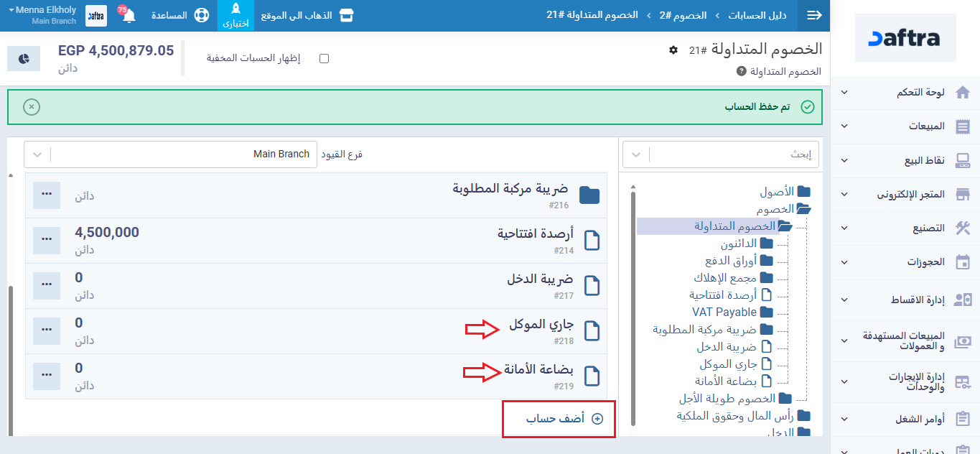The width and height of the screenshot is (980, 454).
Task: Expand the المبيعات sidebar menu
Action: click(x=908, y=126)
